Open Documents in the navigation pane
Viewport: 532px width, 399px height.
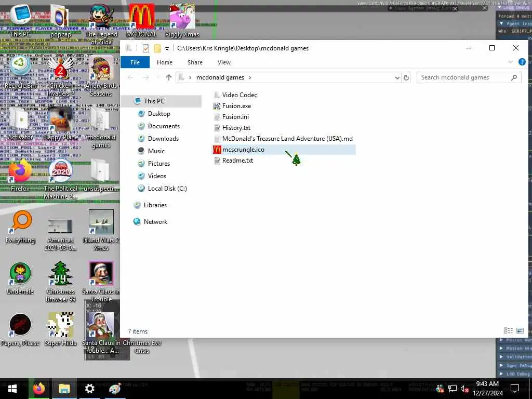(x=164, y=126)
